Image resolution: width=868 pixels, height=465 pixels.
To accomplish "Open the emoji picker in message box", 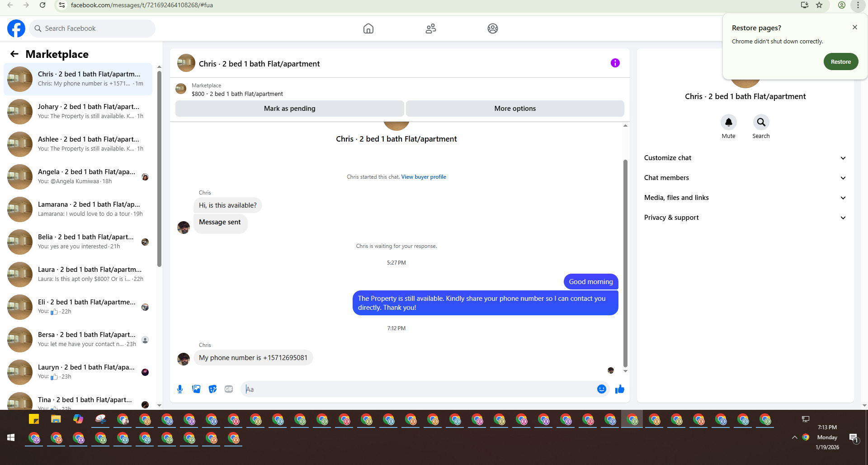I will click(602, 389).
